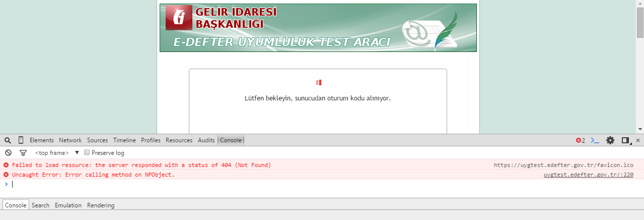
Task: Open the uygtest.edefter.gov.tr/:220 source link
Action: pyautogui.click(x=588, y=175)
